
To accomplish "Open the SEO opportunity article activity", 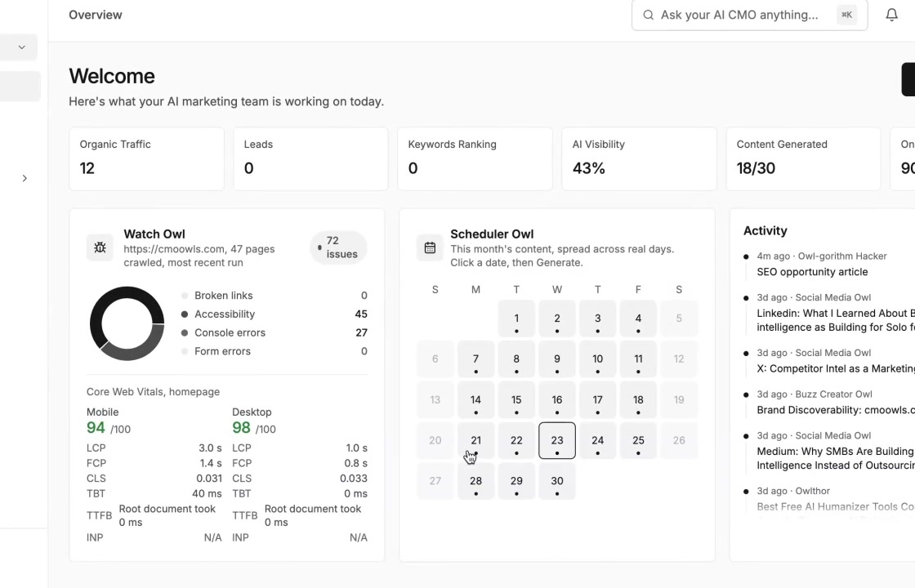I will [812, 272].
